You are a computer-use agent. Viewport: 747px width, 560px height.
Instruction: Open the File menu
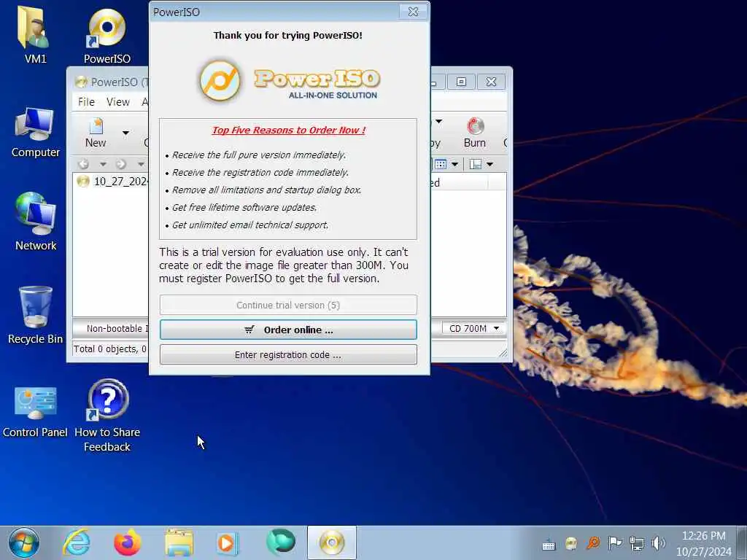(x=86, y=102)
